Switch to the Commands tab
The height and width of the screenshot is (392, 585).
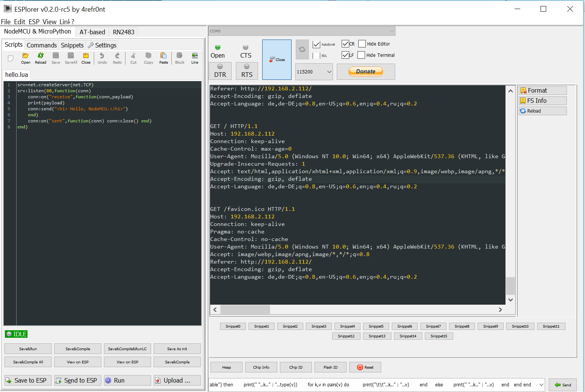point(42,45)
